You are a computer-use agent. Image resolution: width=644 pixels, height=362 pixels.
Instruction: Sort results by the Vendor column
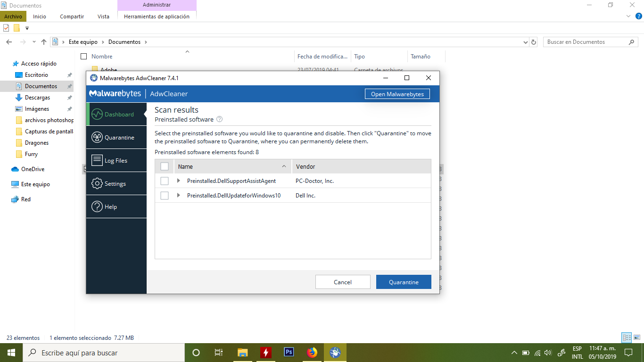tap(362, 166)
